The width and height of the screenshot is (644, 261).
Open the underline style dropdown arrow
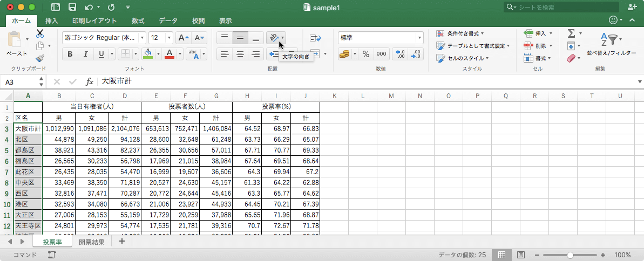click(112, 54)
